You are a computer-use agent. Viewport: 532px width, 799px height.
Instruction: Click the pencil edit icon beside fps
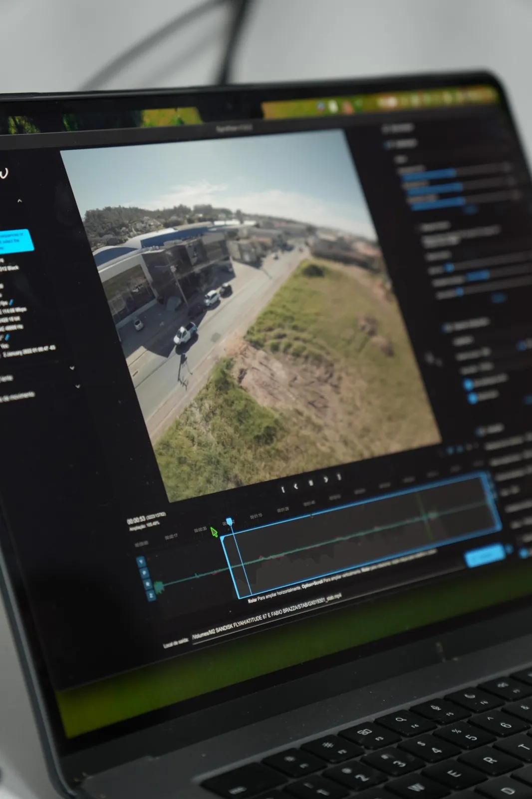click(11, 303)
